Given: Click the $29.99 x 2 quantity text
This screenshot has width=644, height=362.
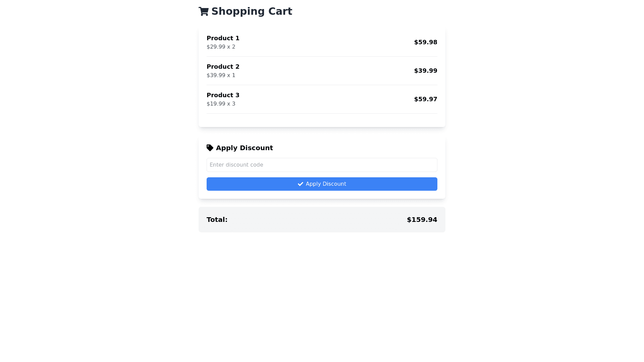Looking at the screenshot, I should tap(221, 47).
